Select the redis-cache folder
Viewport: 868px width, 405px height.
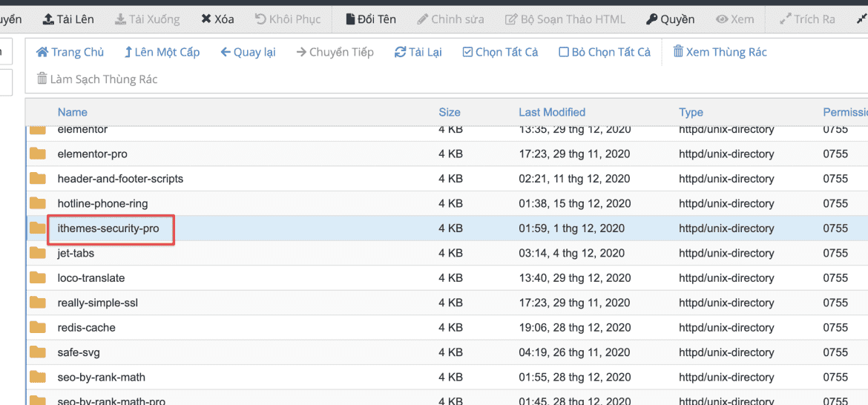click(87, 328)
